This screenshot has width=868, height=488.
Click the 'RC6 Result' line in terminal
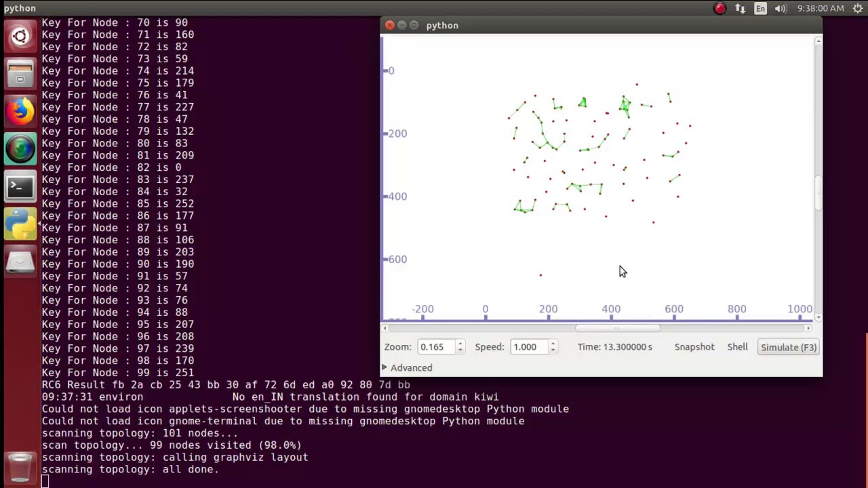[226, 385]
